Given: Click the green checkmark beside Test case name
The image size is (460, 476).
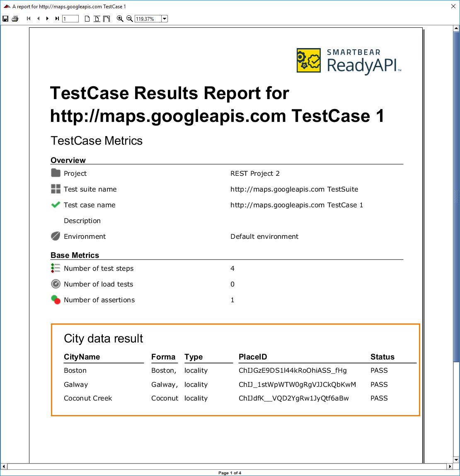Looking at the screenshot, I should 55,204.
